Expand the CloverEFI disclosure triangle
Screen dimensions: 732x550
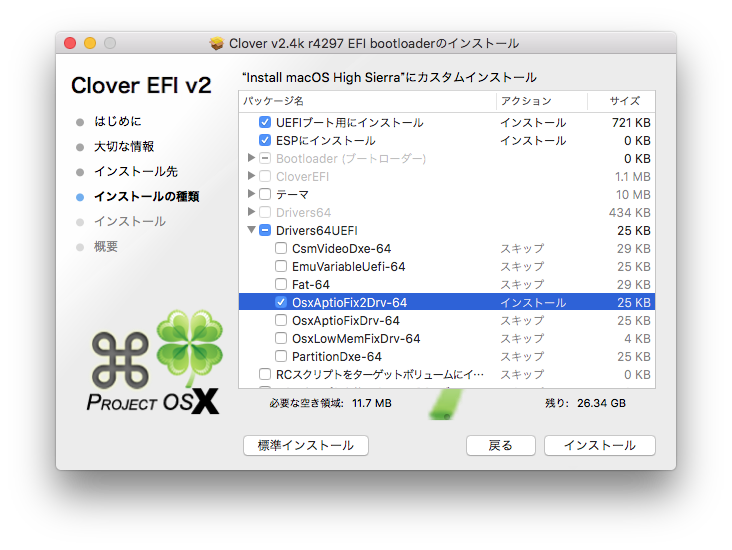click(251, 176)
